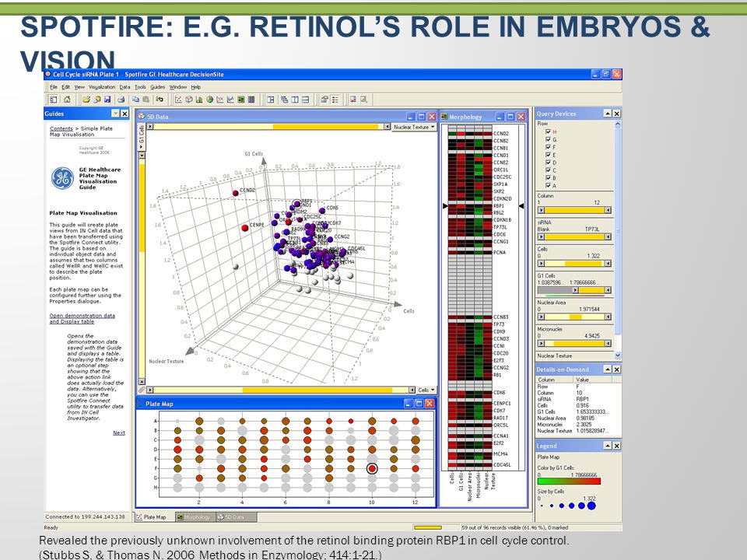Uncheck Row D checkbox in Query Devices
This screenshot has height=560, width=747.
pos(548,163)
